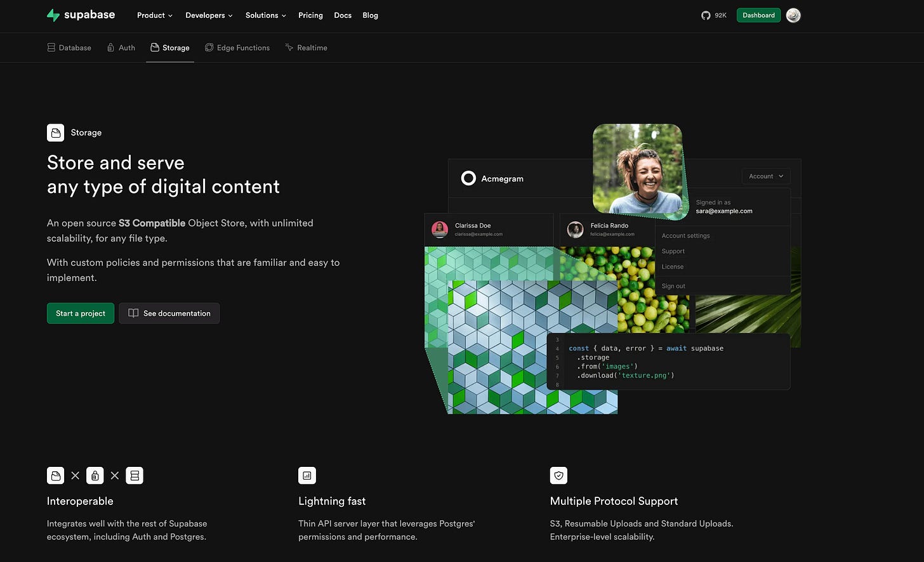924x562 pixels.
Task: Click the Multiple Protocol Support heading
Action: 614,501
